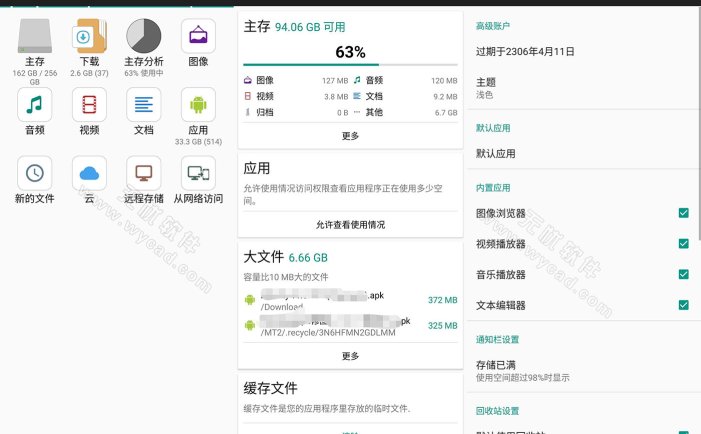
Task: Click 更多 under large files card
Action: 350,356
